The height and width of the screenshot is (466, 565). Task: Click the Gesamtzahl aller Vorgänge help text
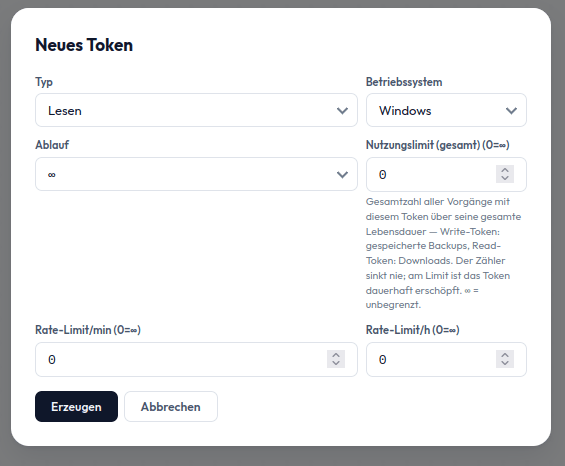click(x=443, y=253)
